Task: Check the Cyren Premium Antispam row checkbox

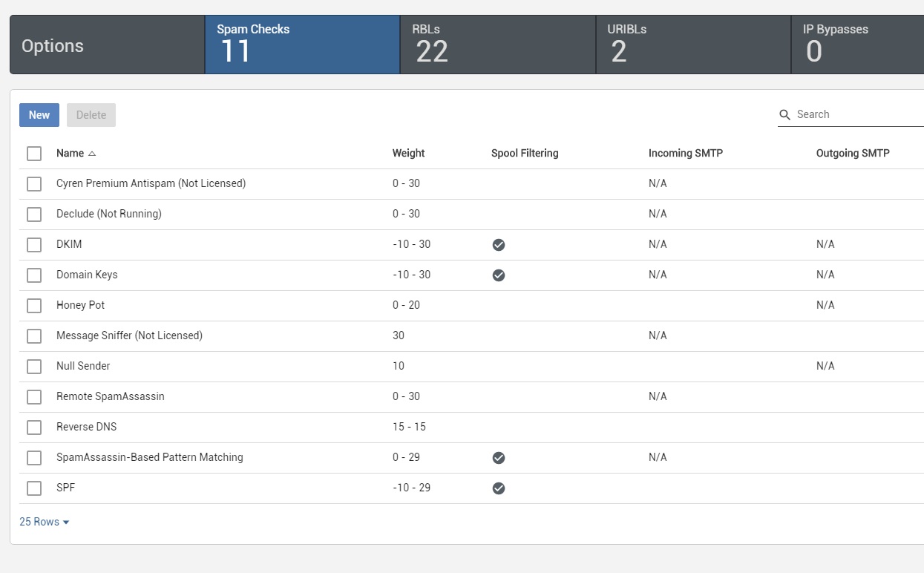Action: [34, 184]
